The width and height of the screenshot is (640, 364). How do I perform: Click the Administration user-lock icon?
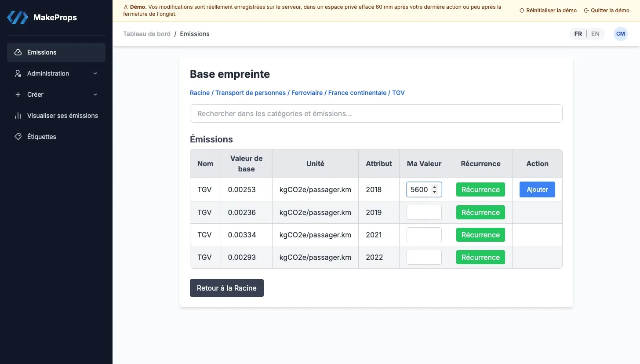(18, 73)
